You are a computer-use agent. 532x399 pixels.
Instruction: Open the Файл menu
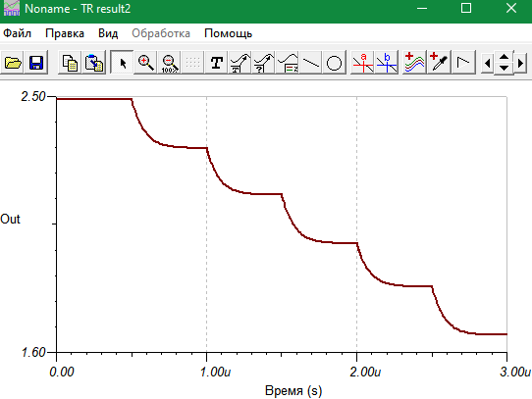tap(17, 33)
